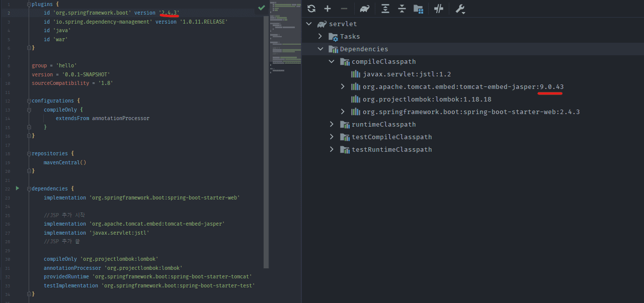
Task: Select the Tasks row label
Action: (x=350, y=37)
